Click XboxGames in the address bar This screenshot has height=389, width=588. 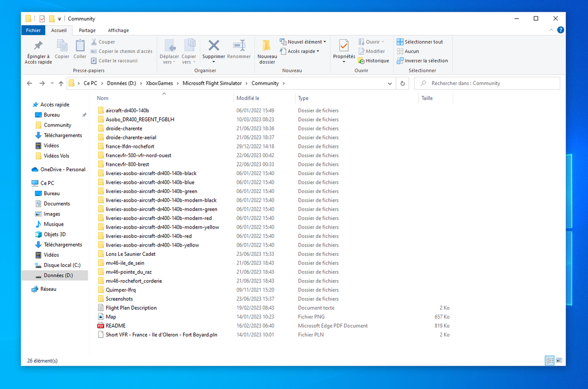coord(160,83)
